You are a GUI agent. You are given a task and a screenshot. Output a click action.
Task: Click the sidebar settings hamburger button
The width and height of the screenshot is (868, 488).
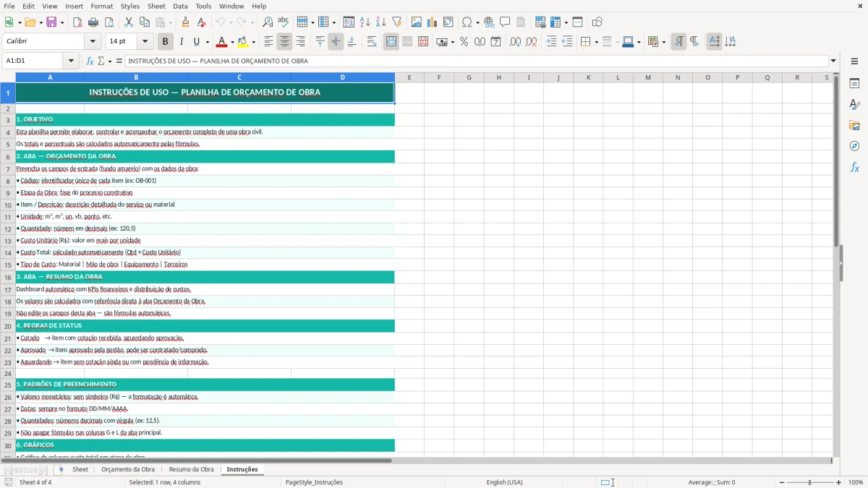coord(854,62)
